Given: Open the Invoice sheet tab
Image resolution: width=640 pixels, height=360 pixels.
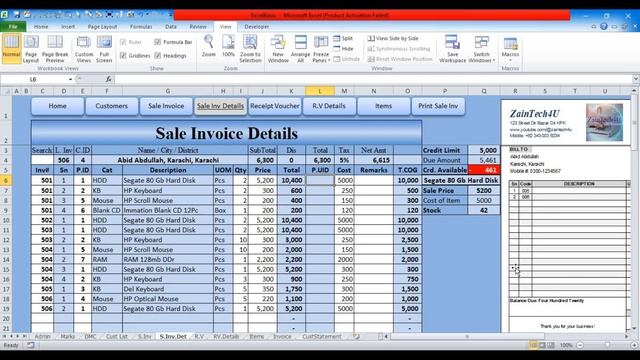Looking at the screenshot, I should coord(282,336).
